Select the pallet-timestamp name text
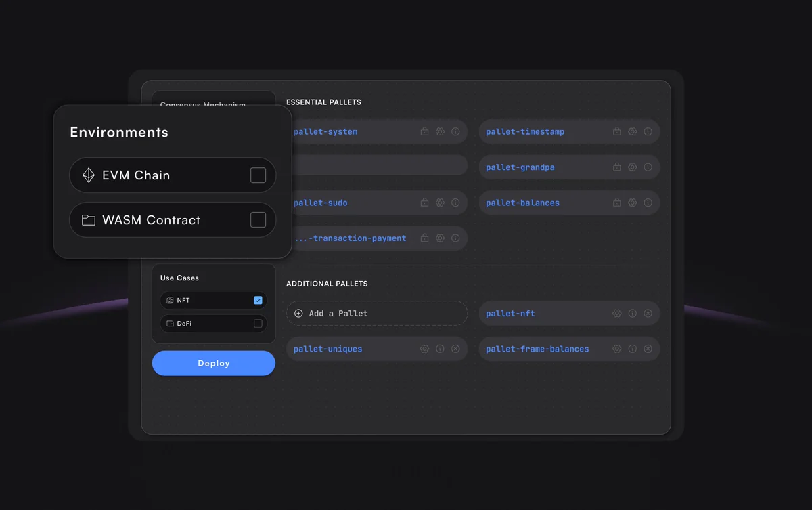 coord(525,132)
